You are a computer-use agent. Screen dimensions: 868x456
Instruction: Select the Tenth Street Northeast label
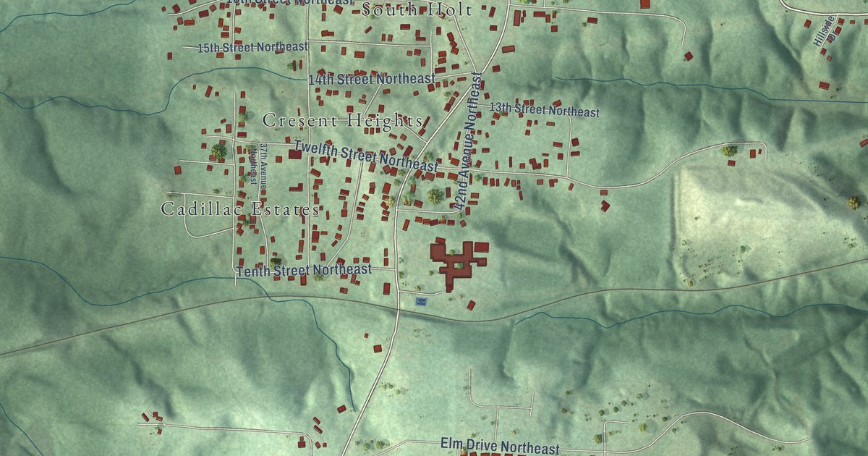pos(304,271)
